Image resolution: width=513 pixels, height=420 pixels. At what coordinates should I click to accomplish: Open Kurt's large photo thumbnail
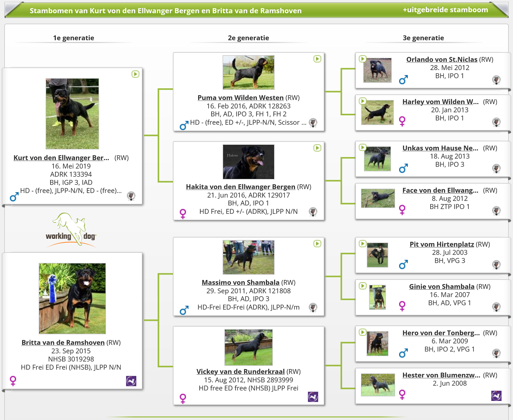72,114
